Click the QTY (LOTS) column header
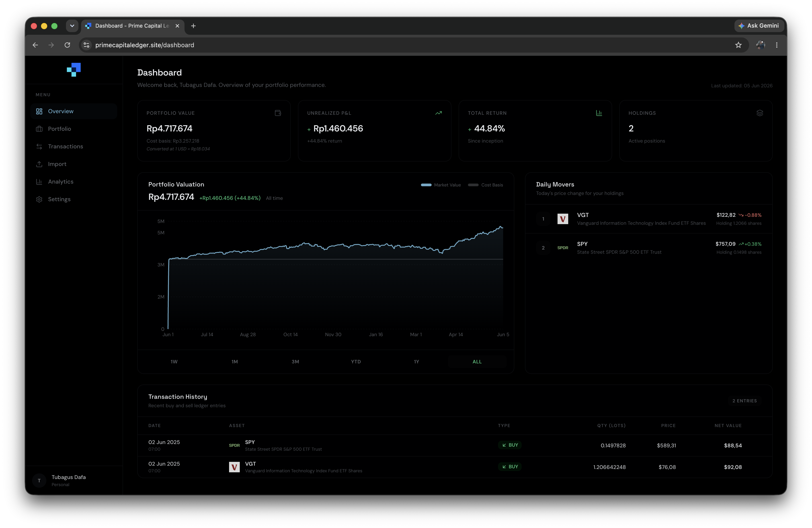This screenshot has width=812, height=528. point(611,426)
